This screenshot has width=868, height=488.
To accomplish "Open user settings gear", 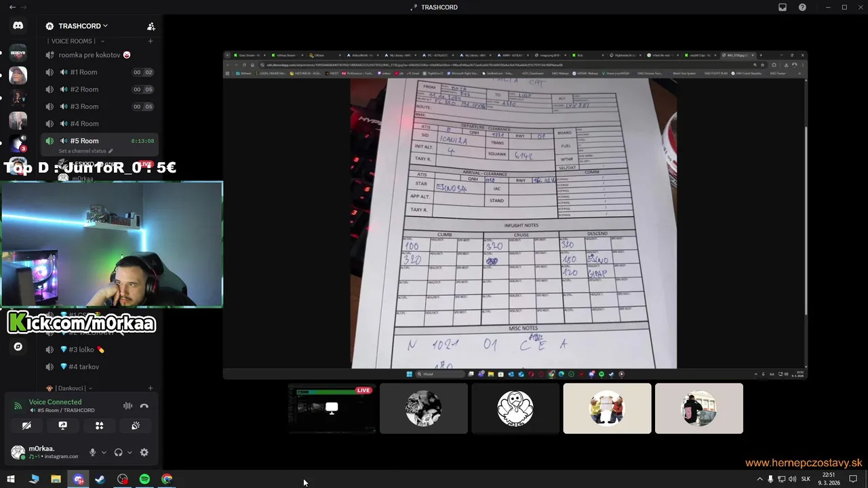I will [x=144, y=452].
